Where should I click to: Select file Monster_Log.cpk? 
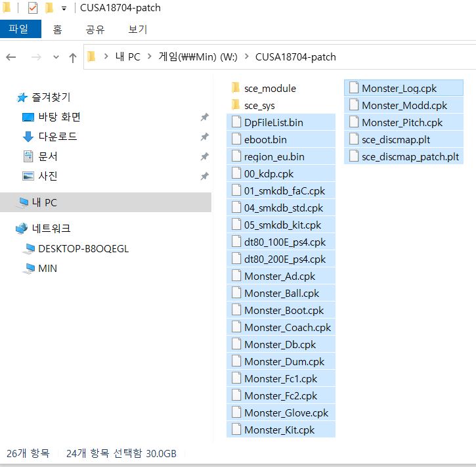pyautogui.click(x=403, y=89)
